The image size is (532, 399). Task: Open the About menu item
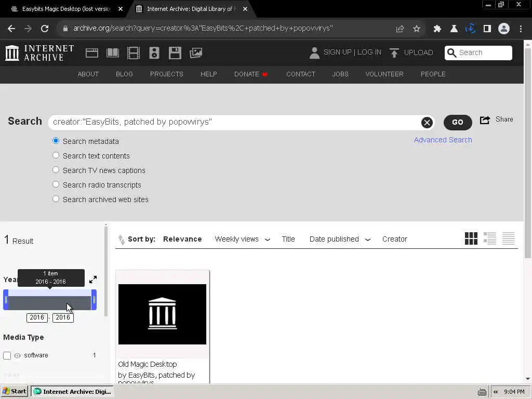88,74
